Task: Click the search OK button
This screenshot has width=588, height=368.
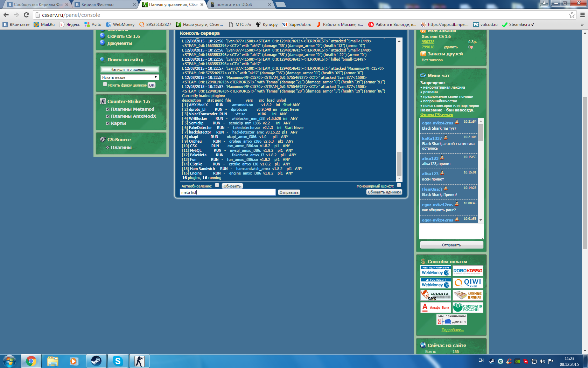Action: coord(152,85)
